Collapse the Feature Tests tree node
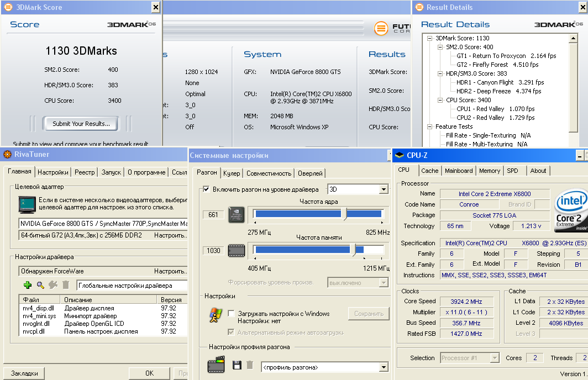Viewport: 588px width, 380px height. click(x=430, y=126)
